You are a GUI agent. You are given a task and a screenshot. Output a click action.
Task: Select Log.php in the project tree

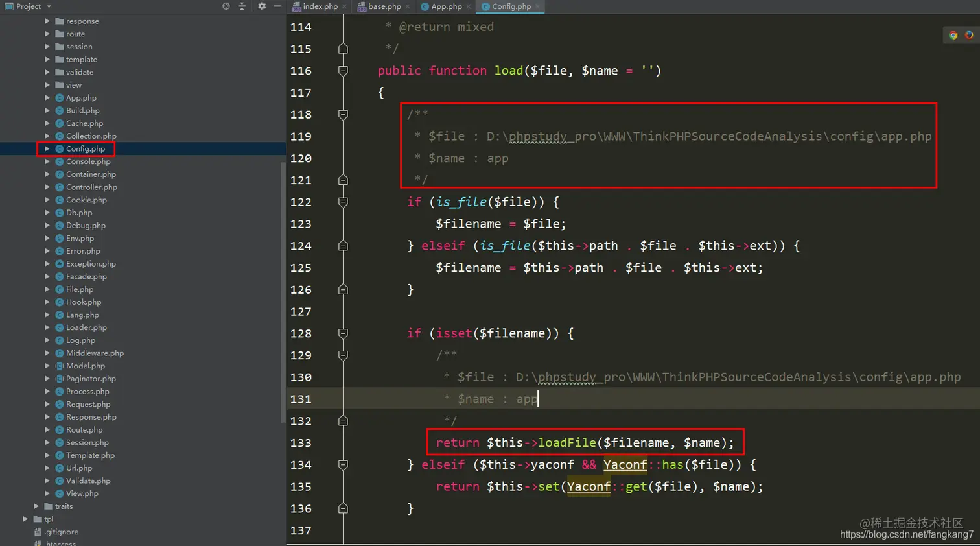pyautogui.click(x=80, y=340)
